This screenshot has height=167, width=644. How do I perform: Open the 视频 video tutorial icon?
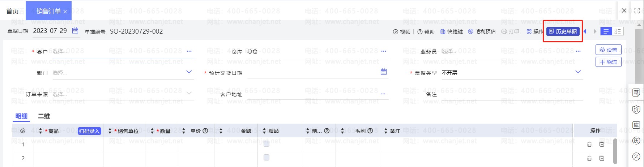[x=395, y=32]
